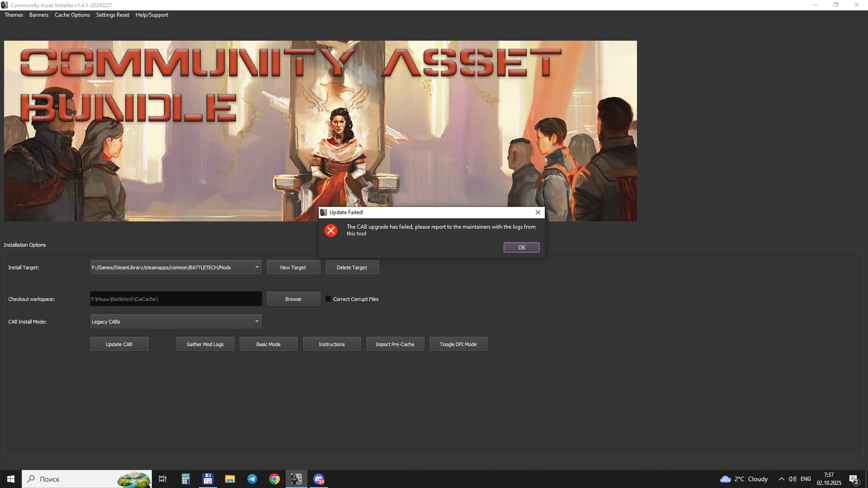Open Google Chrome from the taskbar
Viewport: 868px width, 488px height.
[274, 479]
